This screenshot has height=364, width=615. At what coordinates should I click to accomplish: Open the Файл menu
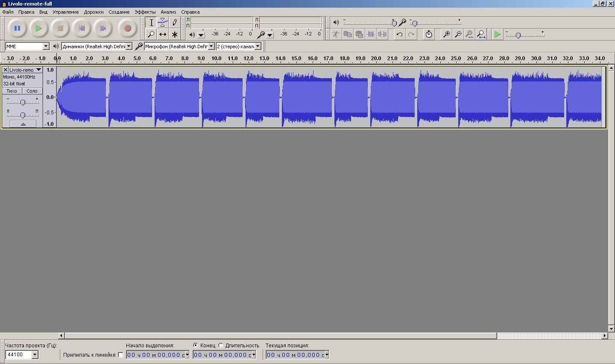tap(8, 12)
